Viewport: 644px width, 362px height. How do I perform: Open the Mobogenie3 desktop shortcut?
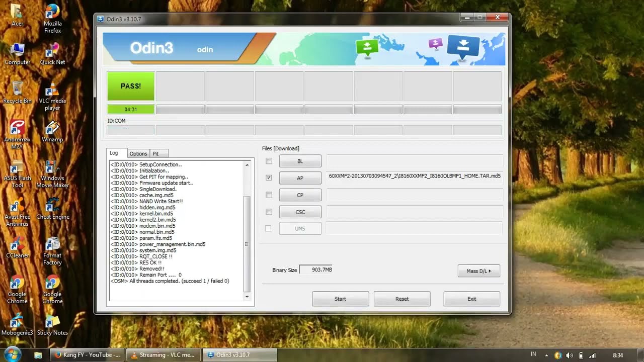17,325
